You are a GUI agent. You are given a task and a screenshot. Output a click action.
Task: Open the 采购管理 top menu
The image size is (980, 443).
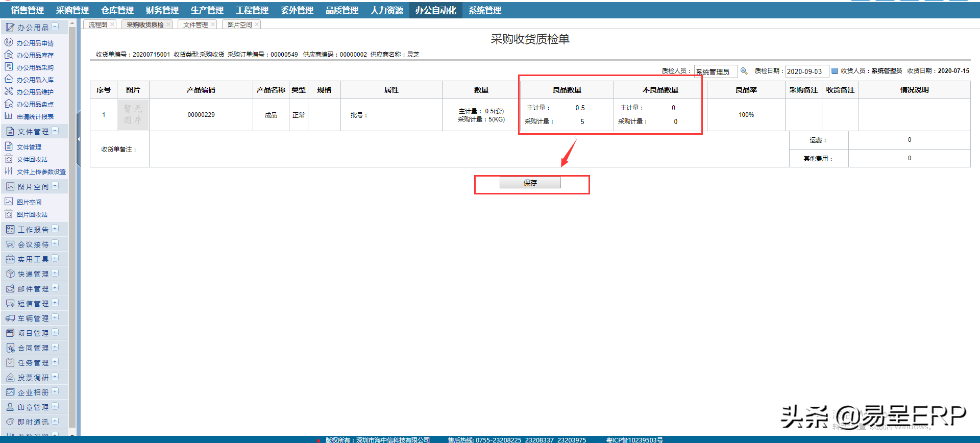pyautogui.click(x=72, y=10)
